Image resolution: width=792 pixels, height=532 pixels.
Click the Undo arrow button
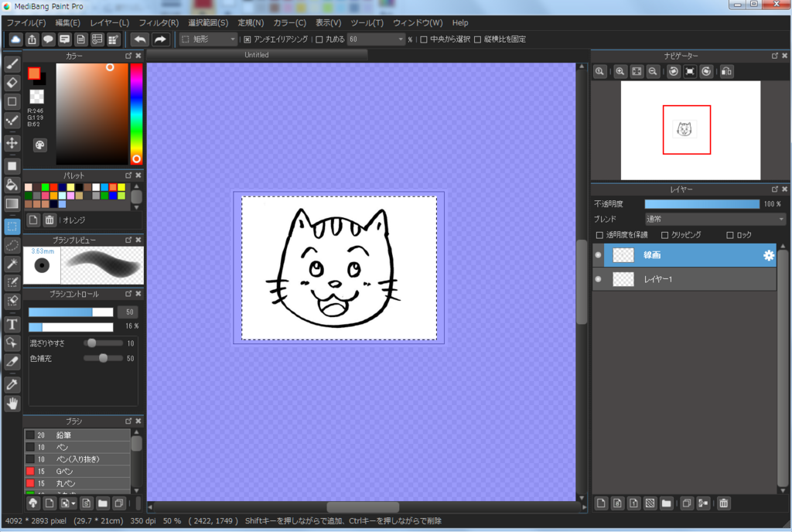pyautogui.click(x=140, y=39)
